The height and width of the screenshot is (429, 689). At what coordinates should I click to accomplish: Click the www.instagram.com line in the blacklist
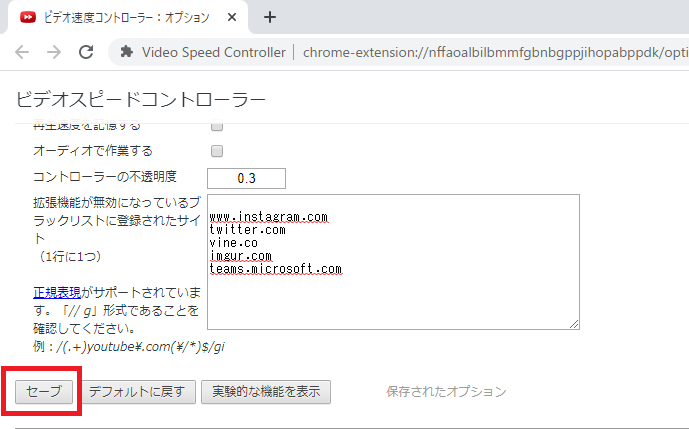click(x=268, y=217)
